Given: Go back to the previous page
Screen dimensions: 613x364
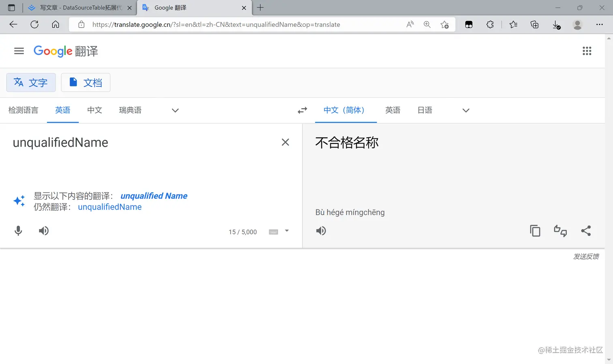Looking at the screenshot, I should 13,24.
